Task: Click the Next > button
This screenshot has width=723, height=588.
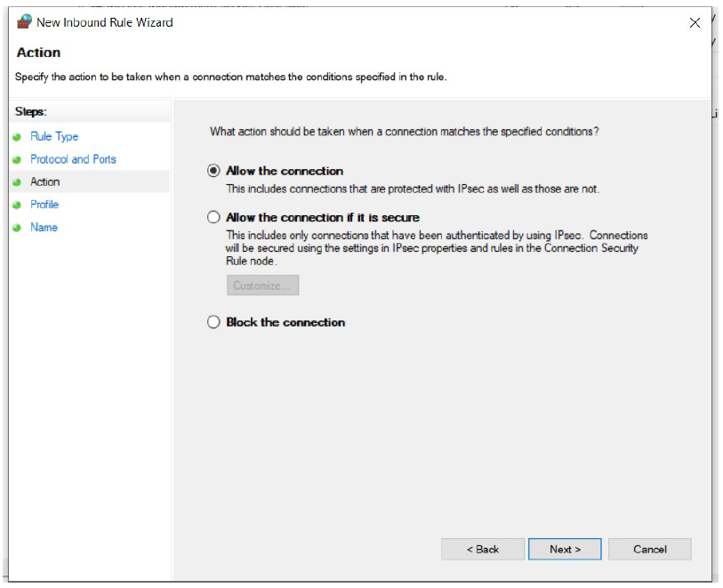Action: [565, 549]
